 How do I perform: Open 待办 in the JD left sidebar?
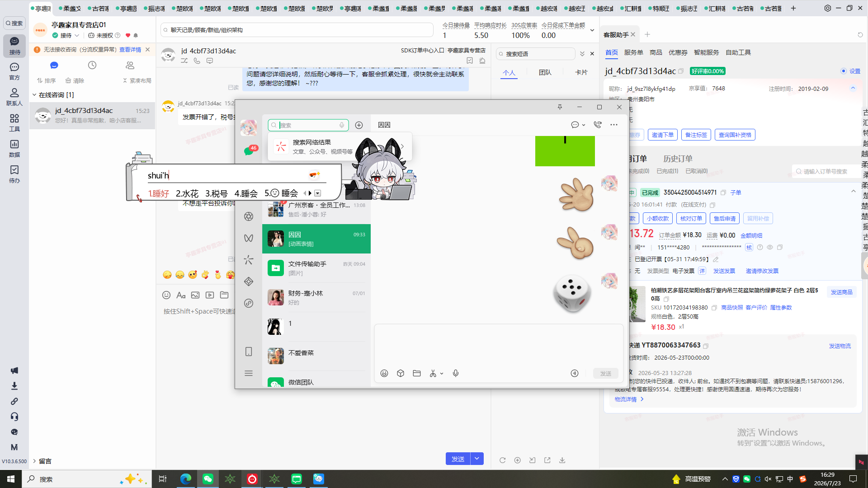pyautogui.click(x=14, y=174)
